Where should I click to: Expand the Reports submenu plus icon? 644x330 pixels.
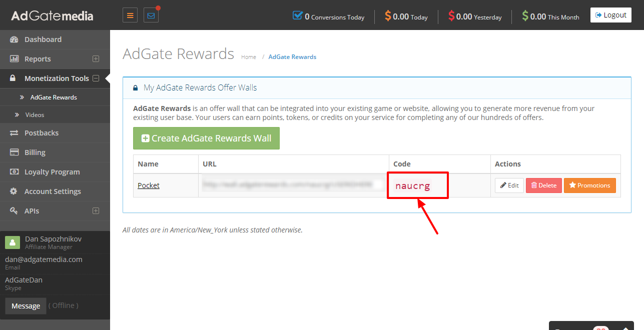pyautogui.click(x=96, y=59)
